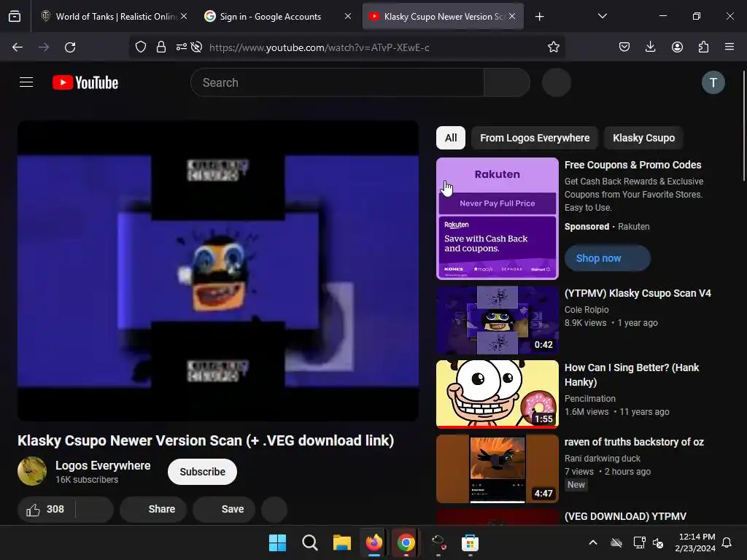Select the All filter chip
This screenshot has height=560, width=747.
pos(451,138)
